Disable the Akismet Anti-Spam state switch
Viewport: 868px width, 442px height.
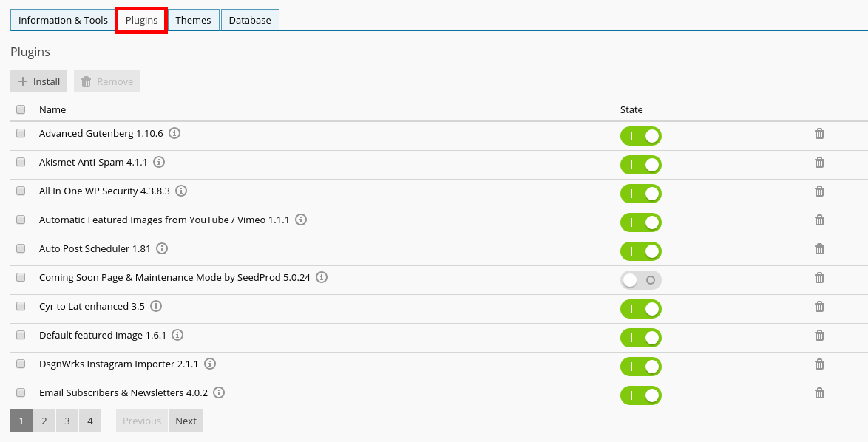click(x=640, y=165)
